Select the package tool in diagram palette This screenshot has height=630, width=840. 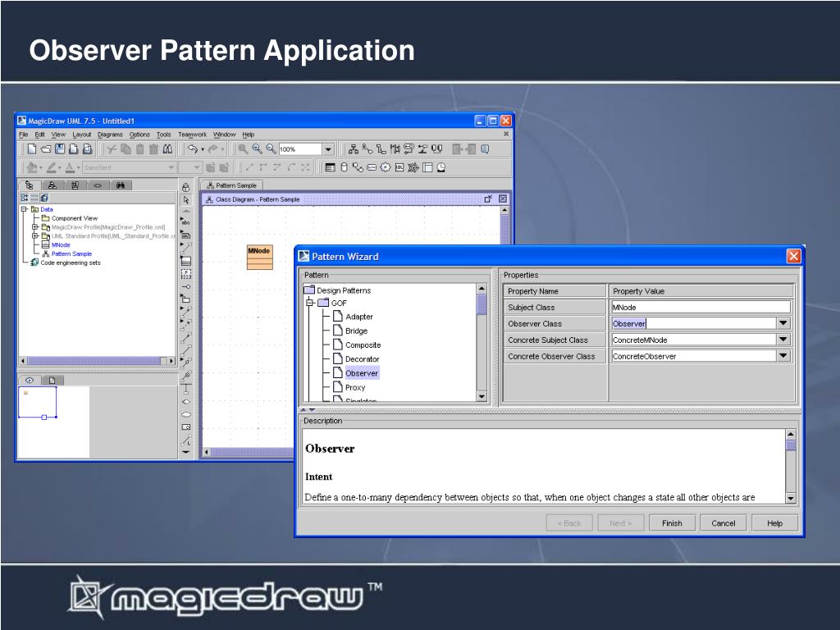(186, 299)
